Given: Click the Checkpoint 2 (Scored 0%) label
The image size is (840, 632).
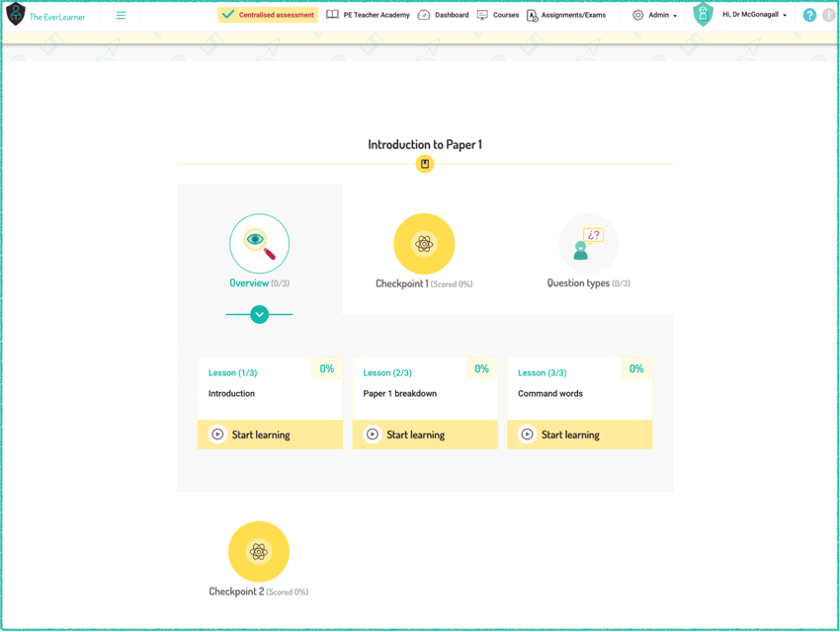Looking at the screenshot, I should (258, 592).
